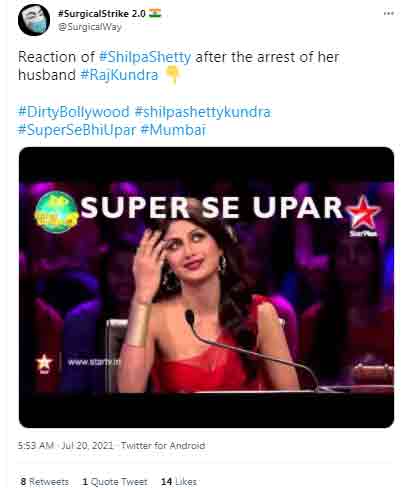Click the thumbs-down emoji in tweet text
The width and height of the screenshot is (407, 488).
[x=172, y=75]
